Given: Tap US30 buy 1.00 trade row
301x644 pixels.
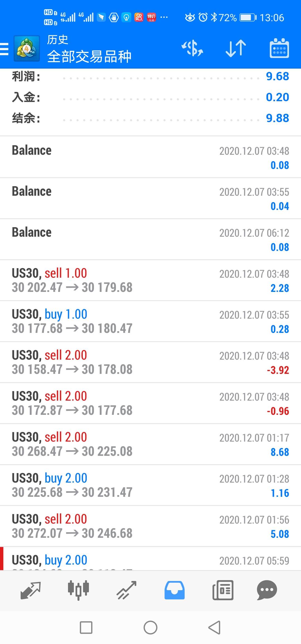Looking at the screenshot, I should click(151, 321).
